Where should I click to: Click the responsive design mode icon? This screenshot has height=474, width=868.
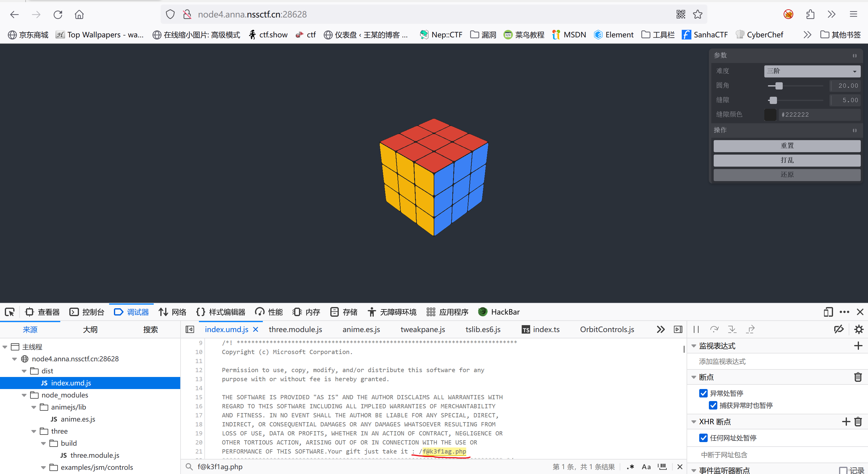coord(828,312)
